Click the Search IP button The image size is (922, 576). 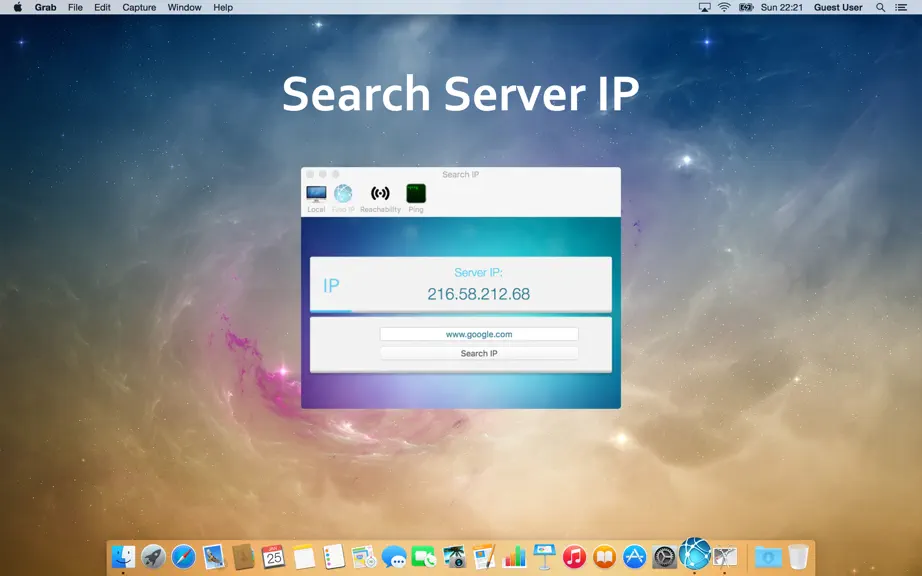click(479, 353)
